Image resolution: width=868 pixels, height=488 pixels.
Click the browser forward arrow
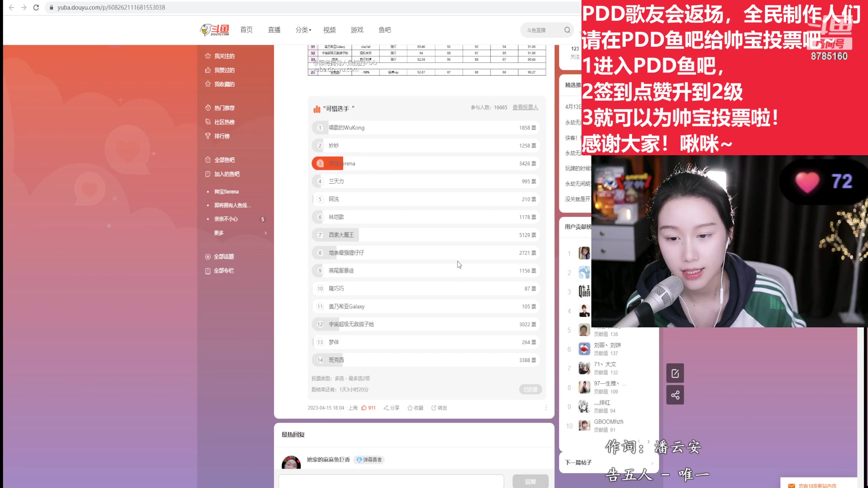click(24, 7)
